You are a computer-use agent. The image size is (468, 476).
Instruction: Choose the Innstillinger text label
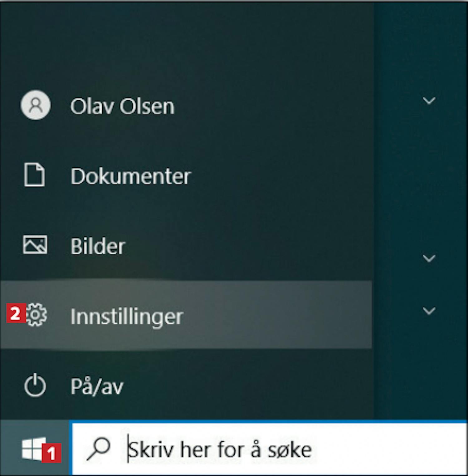click(x=127, y=317)
